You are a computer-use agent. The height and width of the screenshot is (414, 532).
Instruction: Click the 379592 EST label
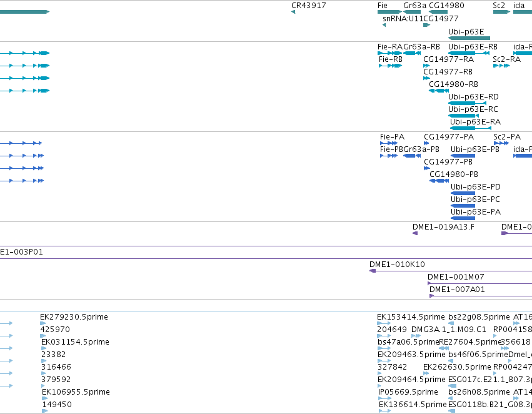pos(56,380)
